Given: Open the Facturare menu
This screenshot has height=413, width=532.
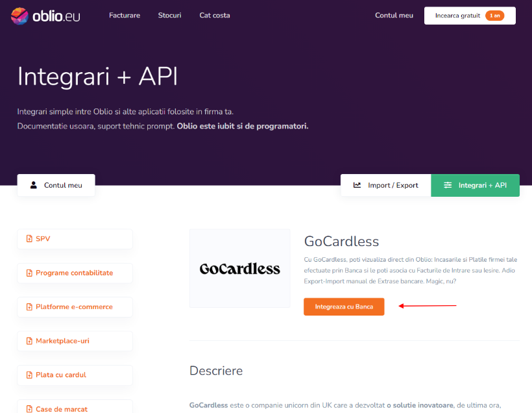Looking at the screenshot, I should tap(125, 16).
